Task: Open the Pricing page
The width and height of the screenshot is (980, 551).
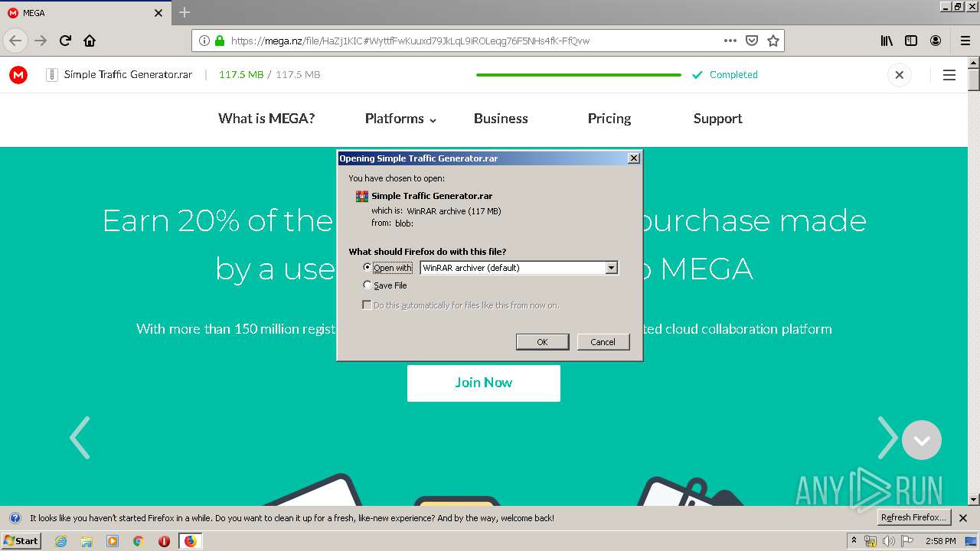Action: pos(609,119)
